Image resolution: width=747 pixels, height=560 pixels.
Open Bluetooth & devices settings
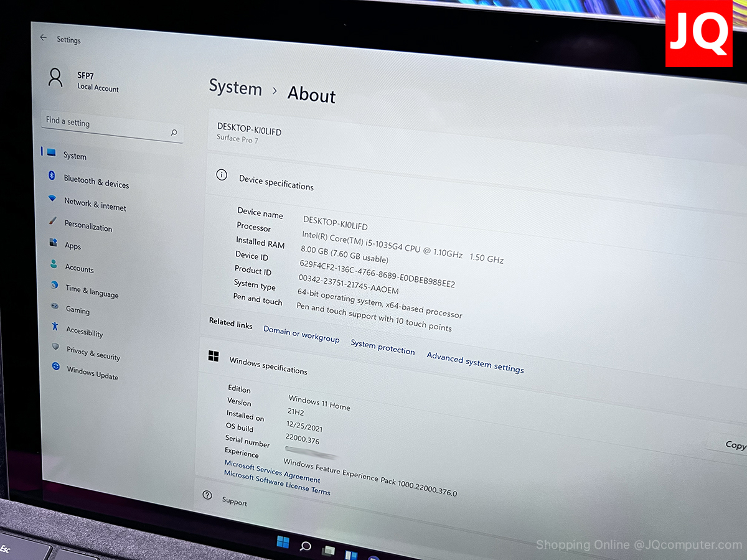tap(96, 182)
